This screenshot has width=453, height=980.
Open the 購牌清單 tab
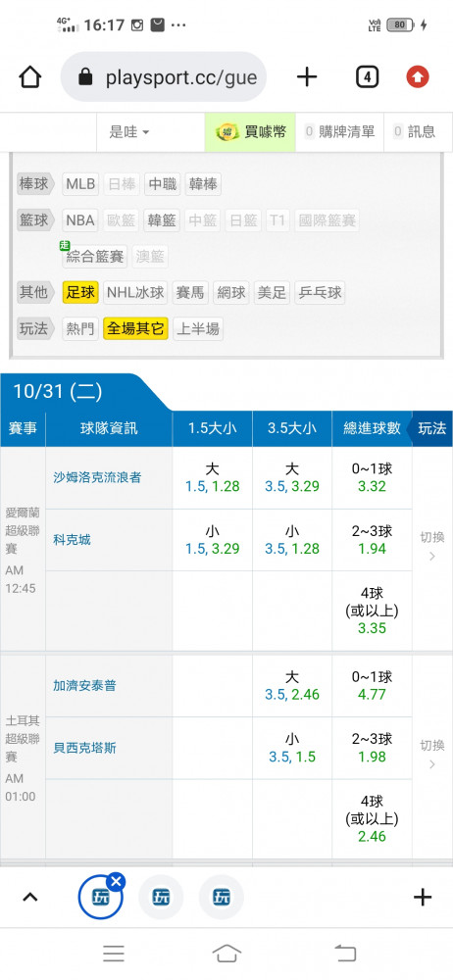coord(339,132)
